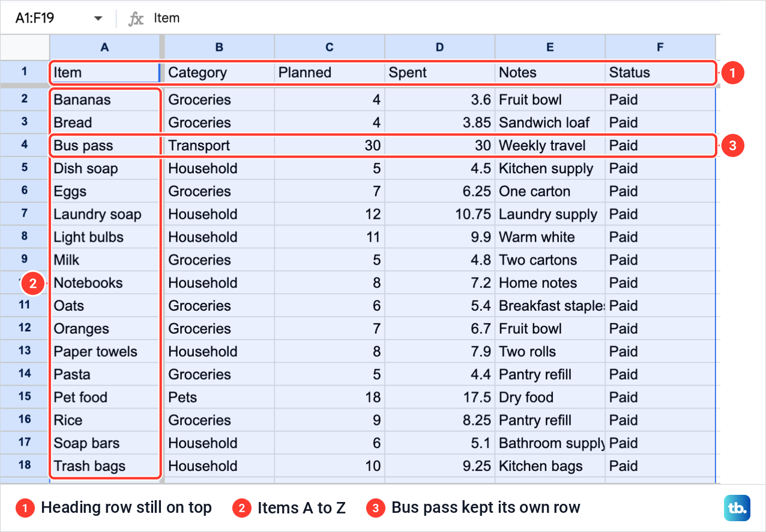Click the Bathroom supply notes cell
This screenshot has width=766, height=532.
coord(550,443)
